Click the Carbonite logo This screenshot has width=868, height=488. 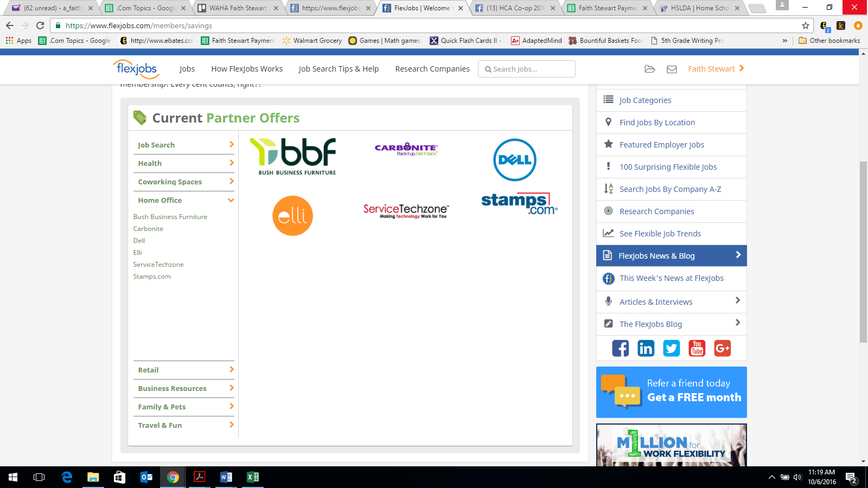406,149
